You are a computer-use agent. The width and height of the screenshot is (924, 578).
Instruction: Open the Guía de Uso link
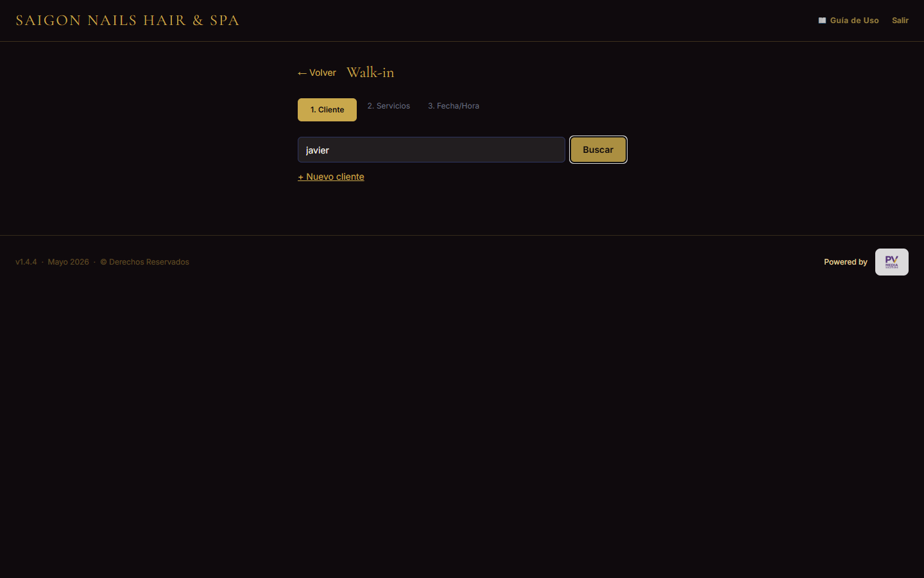[848, 21]
